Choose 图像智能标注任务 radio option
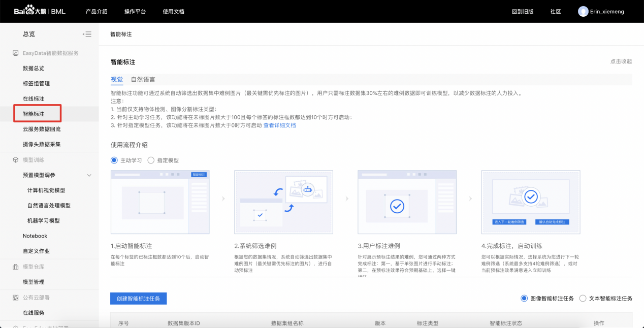The image size is (644, 328). tap(524, 299)
